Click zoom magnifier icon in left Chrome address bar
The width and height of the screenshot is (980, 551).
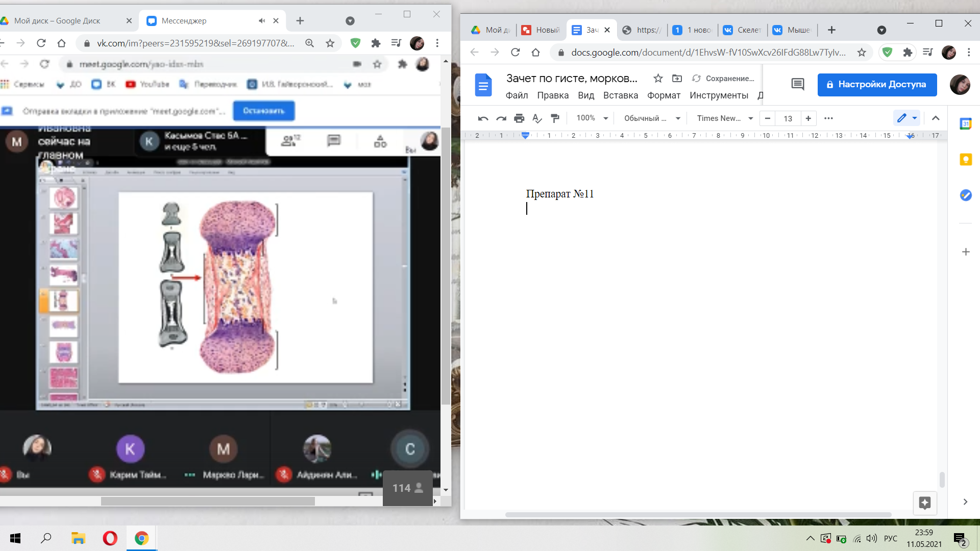tap(309, 43)
